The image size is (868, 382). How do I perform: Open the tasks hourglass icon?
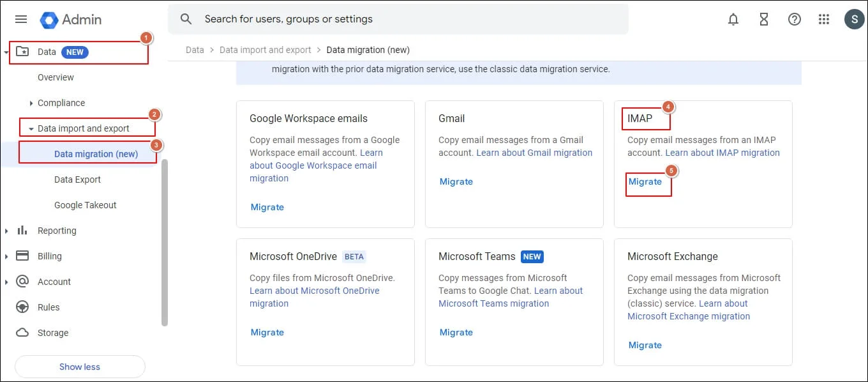(764, 19)
